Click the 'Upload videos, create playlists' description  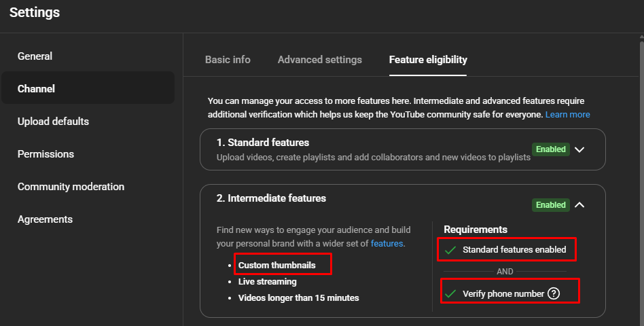point(374,158)
